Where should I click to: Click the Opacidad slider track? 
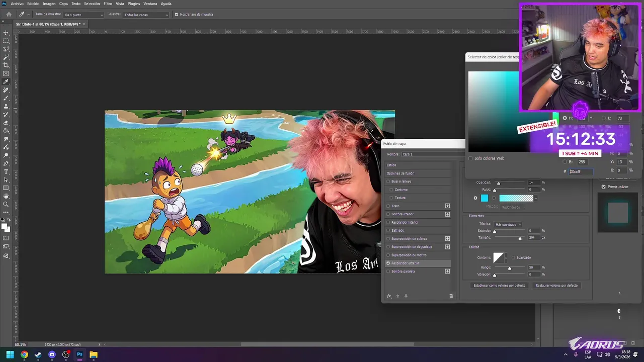[509, 183]
